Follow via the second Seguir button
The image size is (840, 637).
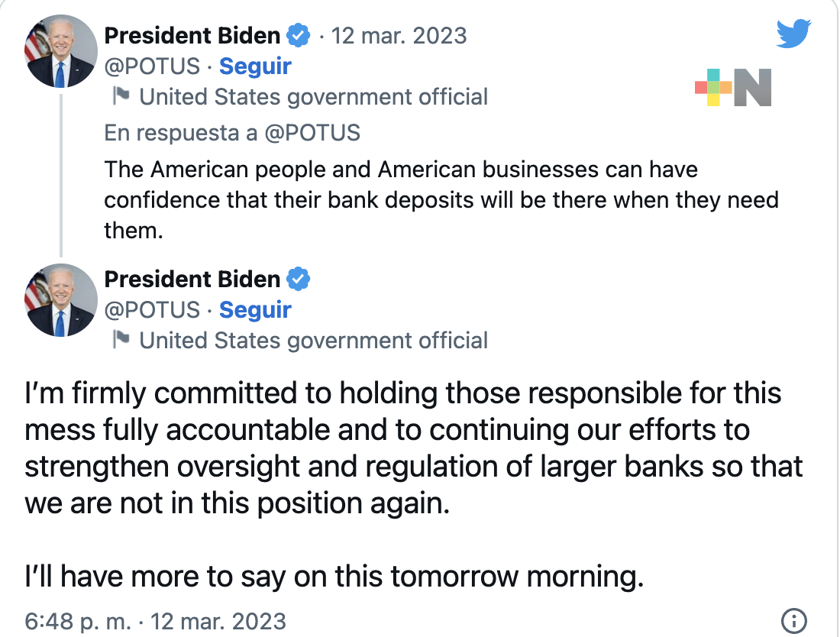point(255,309)
